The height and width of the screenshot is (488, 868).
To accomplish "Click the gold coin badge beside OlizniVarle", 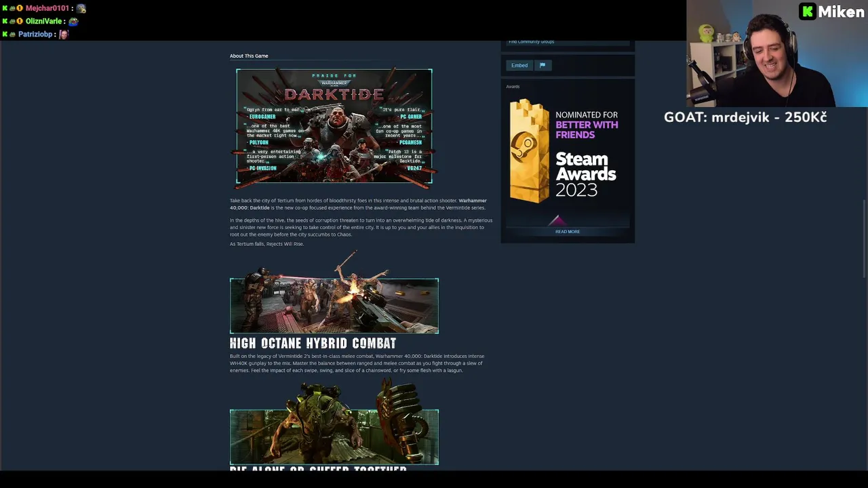I will [20, 21].
